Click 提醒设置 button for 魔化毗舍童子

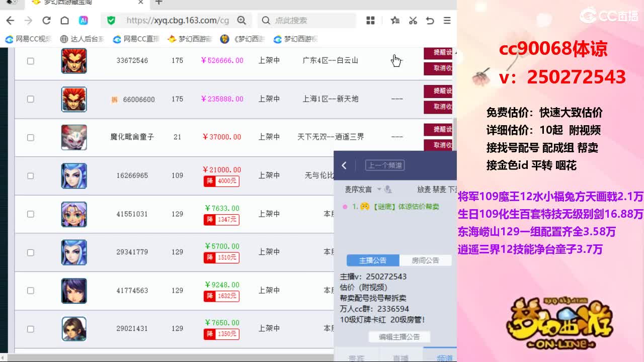pos(438,130)
